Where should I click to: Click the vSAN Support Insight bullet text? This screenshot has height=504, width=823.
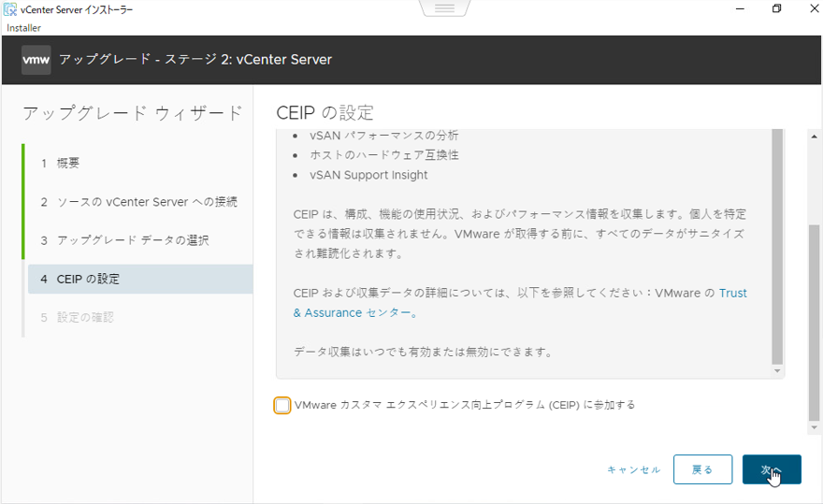tap(368, 175)
